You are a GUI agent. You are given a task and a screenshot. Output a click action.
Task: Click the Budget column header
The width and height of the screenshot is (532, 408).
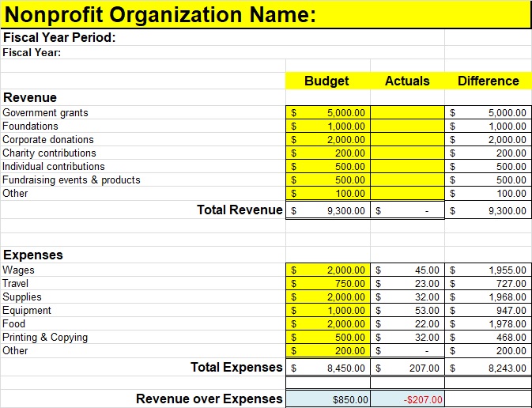[x=326, y=81]
